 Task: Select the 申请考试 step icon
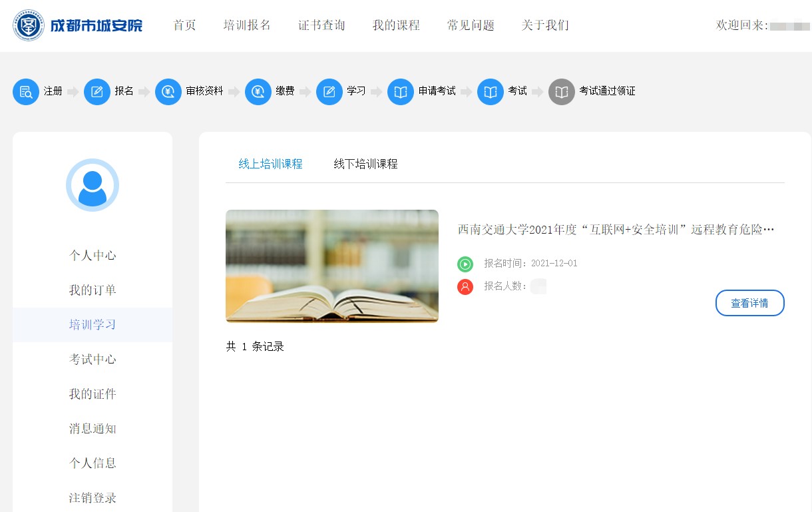400,92
